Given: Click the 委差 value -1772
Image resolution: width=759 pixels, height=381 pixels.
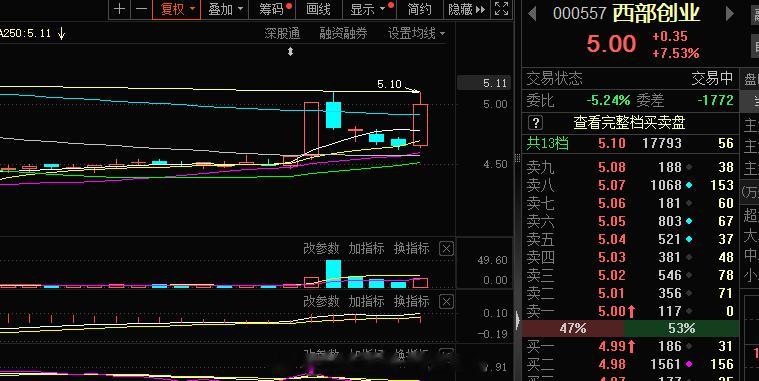Looking at the screenshot, I should [715, 101].
